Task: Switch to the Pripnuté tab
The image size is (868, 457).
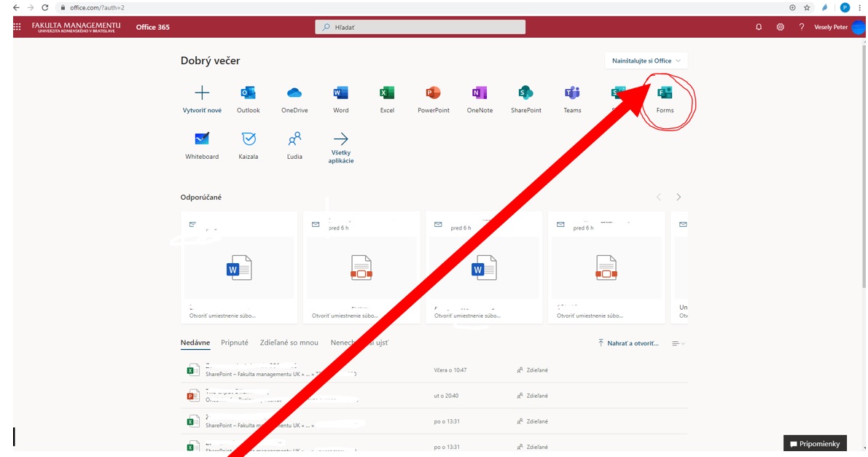Action: pos(235,343)
